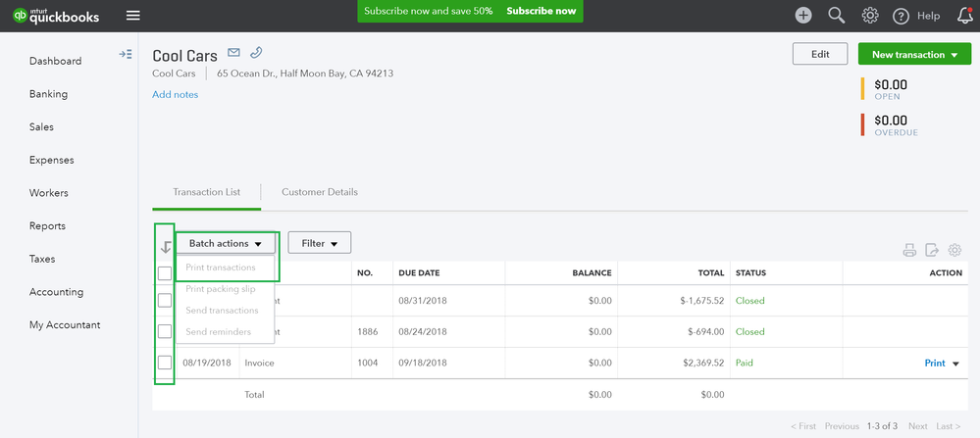This screenshot has height=438, width=980.
Task: Click the export icon above the table
Action: (x=932, y=250)
